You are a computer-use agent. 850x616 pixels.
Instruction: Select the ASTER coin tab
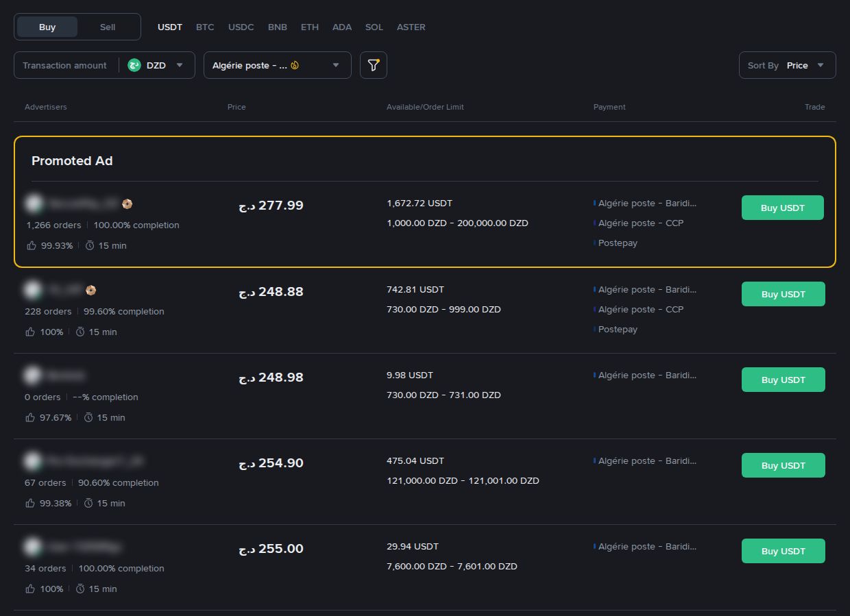coord(411,27)
